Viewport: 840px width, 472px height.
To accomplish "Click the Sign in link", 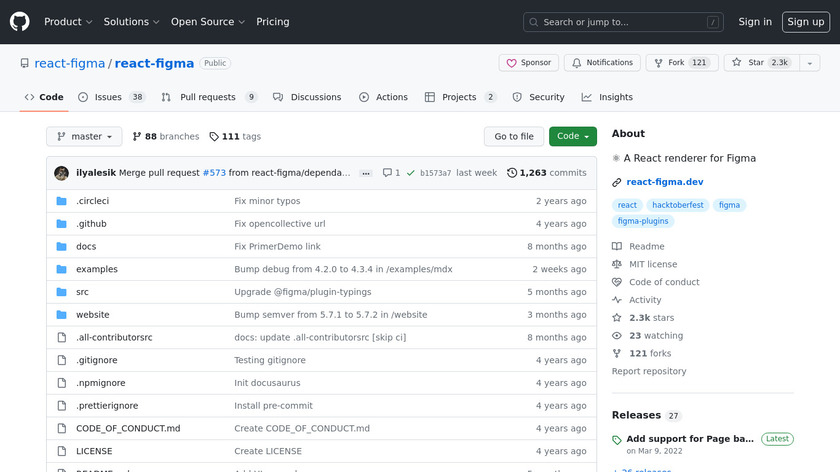I will pos(755,22).
